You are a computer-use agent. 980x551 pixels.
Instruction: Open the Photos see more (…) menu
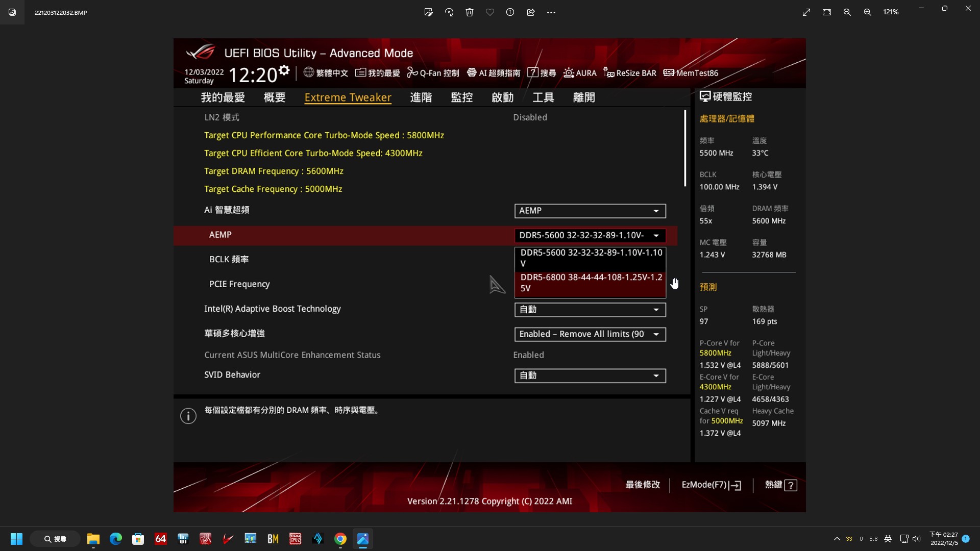coord(551,12)
